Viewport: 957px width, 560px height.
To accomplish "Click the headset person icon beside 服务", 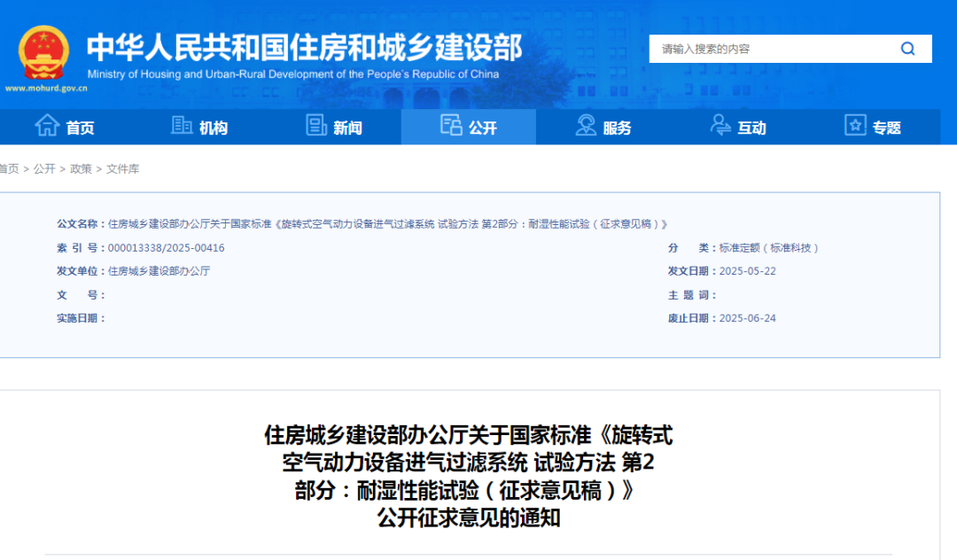I will (x=586, y=125).
